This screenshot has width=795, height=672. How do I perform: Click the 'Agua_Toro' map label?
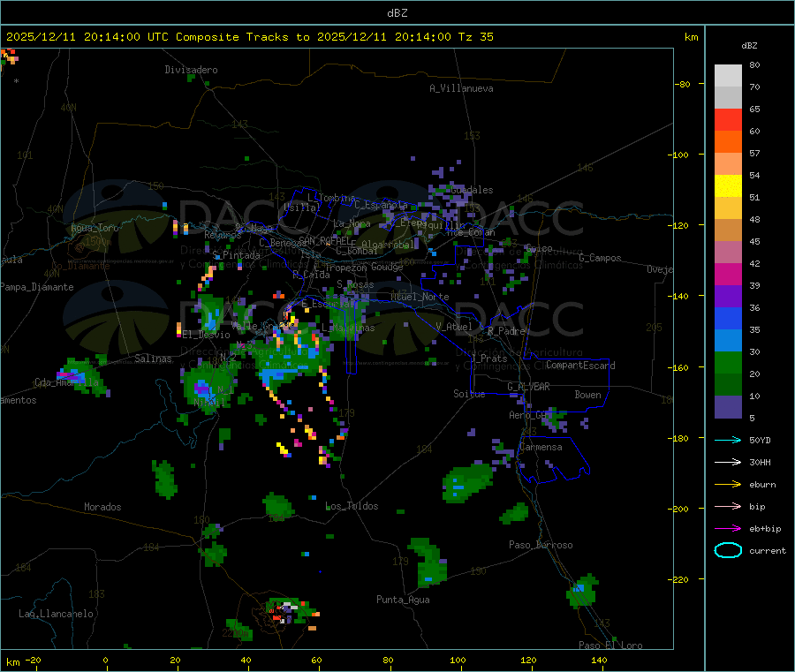[95, 228]
